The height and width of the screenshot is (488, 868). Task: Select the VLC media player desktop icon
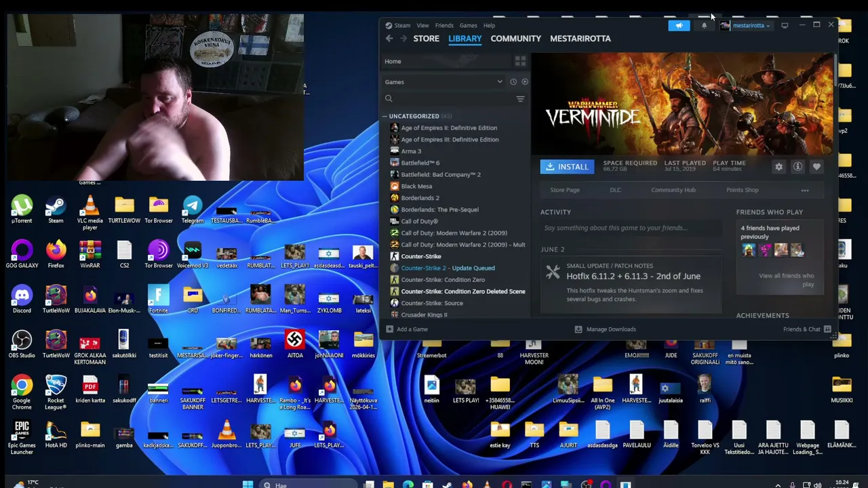coord(90,213)
